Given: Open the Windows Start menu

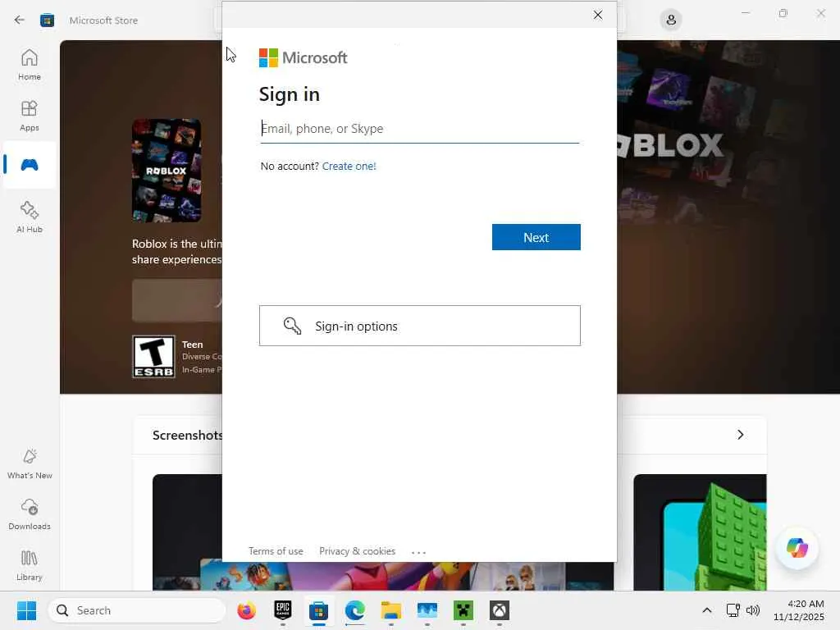Looking at the screenshot, I should pos(26,610).
